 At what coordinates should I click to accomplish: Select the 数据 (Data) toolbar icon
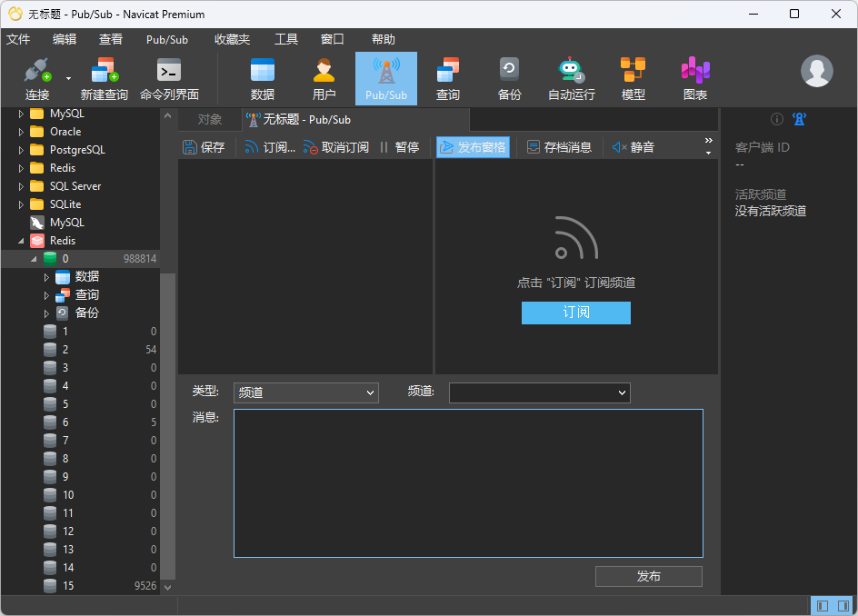pyautogui.click(x=262, y=79)
